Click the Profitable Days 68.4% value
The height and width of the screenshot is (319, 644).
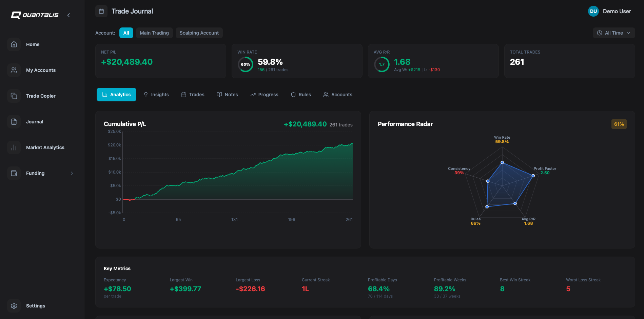(379, 289)
